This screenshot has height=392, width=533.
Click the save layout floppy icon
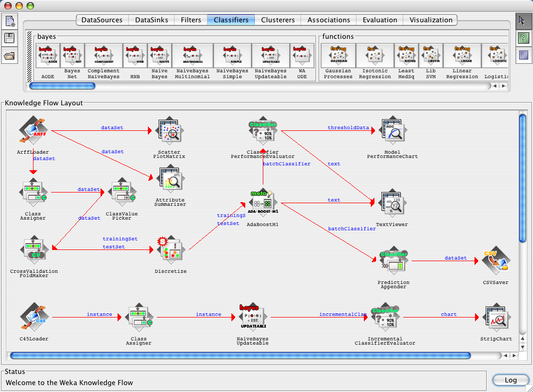(10, 38)
